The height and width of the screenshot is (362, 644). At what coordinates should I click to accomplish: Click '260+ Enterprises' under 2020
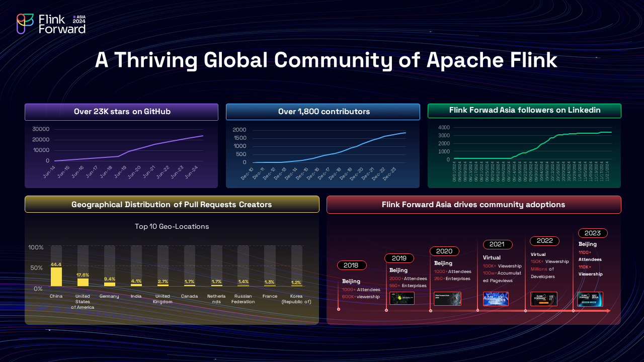[x=452, y=279]
